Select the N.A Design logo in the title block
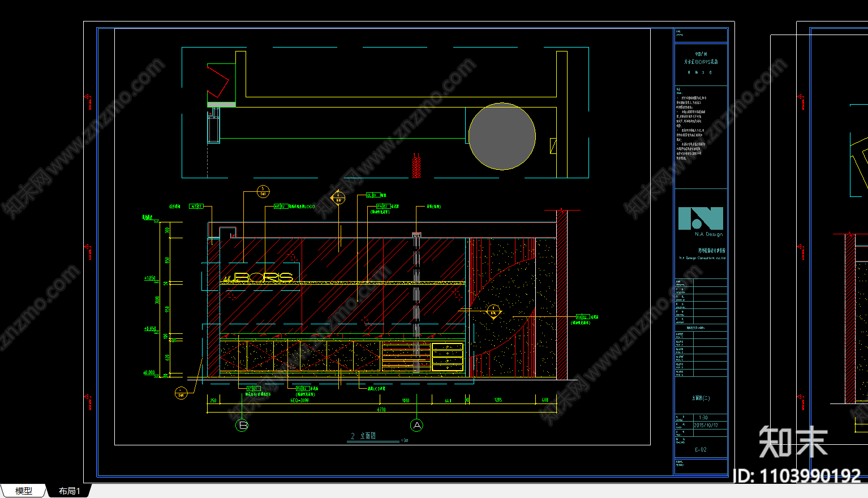Image resolution: width=868 pixels, height=498 pixels. tap(701, 221)
